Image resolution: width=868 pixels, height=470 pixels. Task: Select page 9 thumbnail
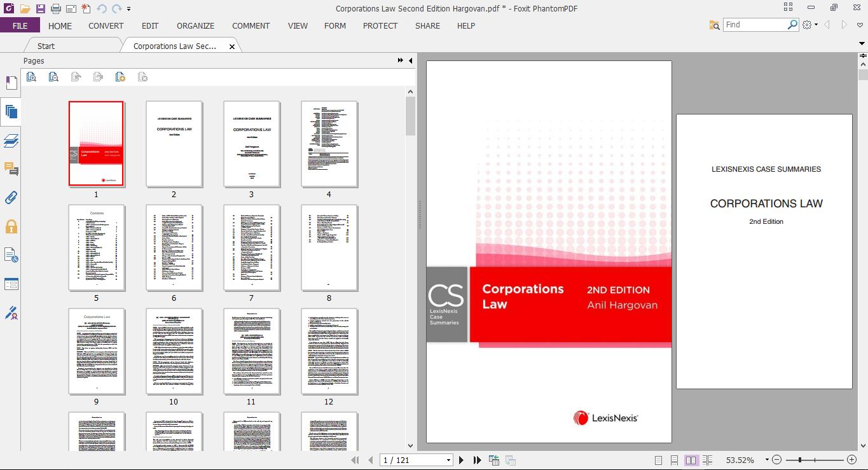[97, 351]
